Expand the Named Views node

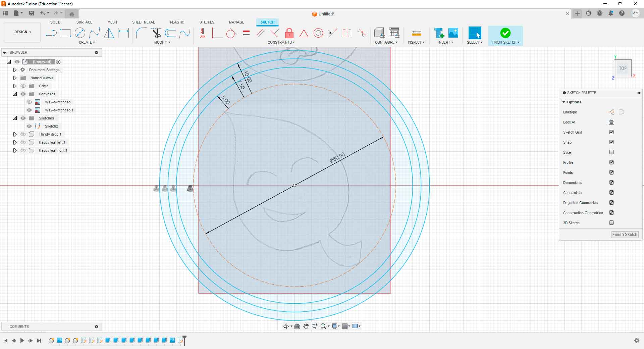coord(15,78)
